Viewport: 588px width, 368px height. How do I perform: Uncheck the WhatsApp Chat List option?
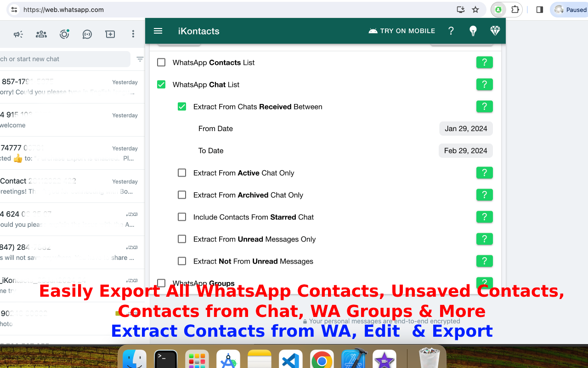[161, 84]
